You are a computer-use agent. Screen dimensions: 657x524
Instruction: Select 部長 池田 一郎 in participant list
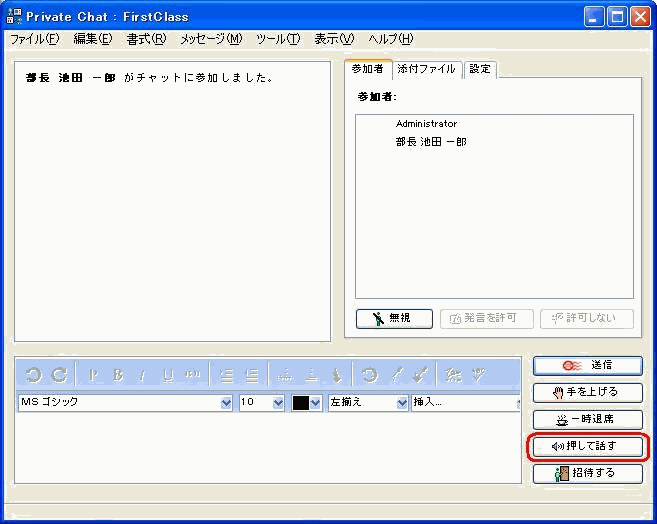click(x=430, y=142)
